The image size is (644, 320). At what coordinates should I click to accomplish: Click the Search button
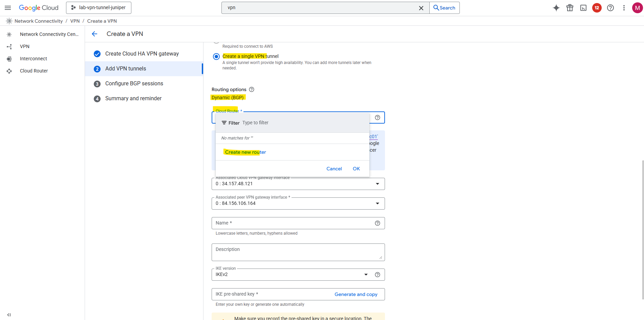pos(444,8)
